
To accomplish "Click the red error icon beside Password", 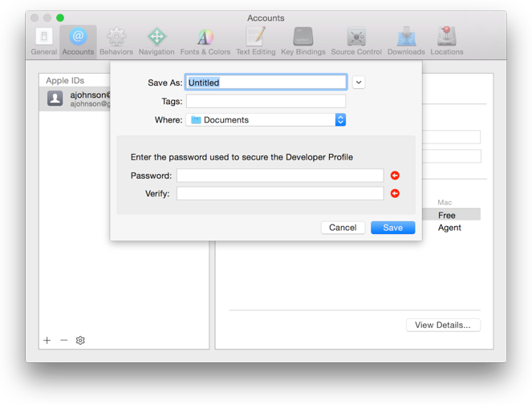I will coord(395,176).
